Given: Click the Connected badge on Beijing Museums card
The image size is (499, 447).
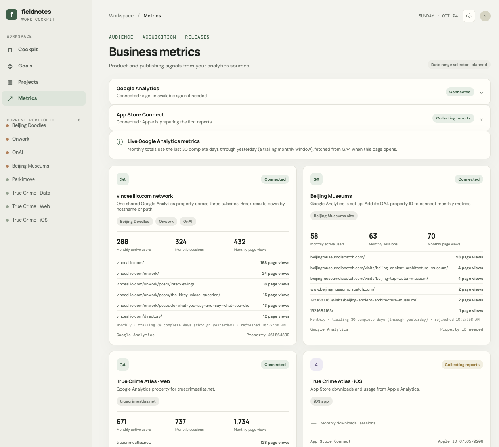Looking at the screenshot, I should click(469, 179).
